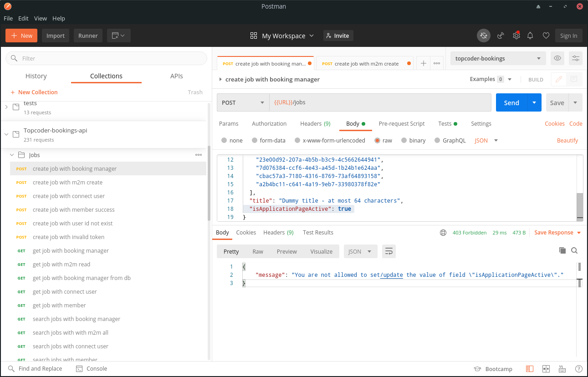Choose the GraphQL body radio button
588x377 pixels.
[x=438, y=141]
